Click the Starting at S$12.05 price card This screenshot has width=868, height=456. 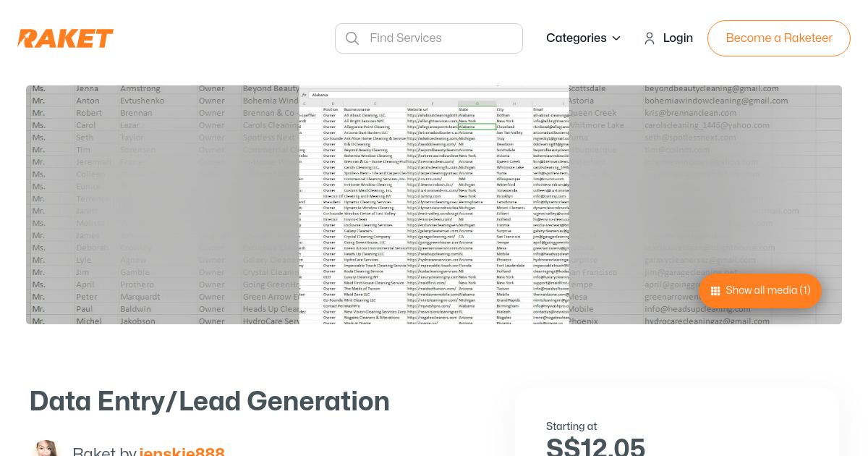point(676,434)
